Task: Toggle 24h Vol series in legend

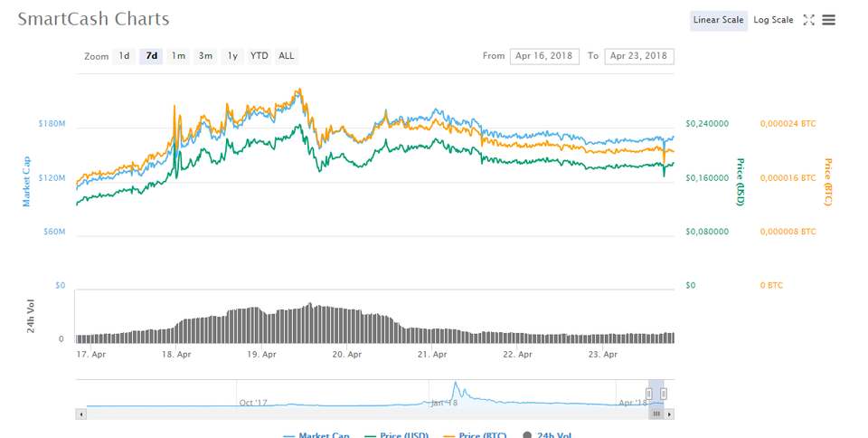Action: 547,435
